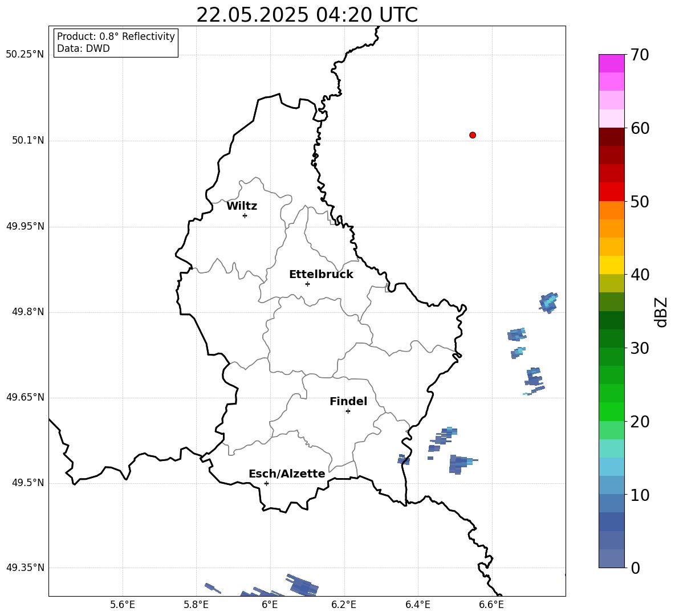This screenshot has height=616, width=675.
Task: Click the Esch/Alzette city label
Action: (287, 474)
